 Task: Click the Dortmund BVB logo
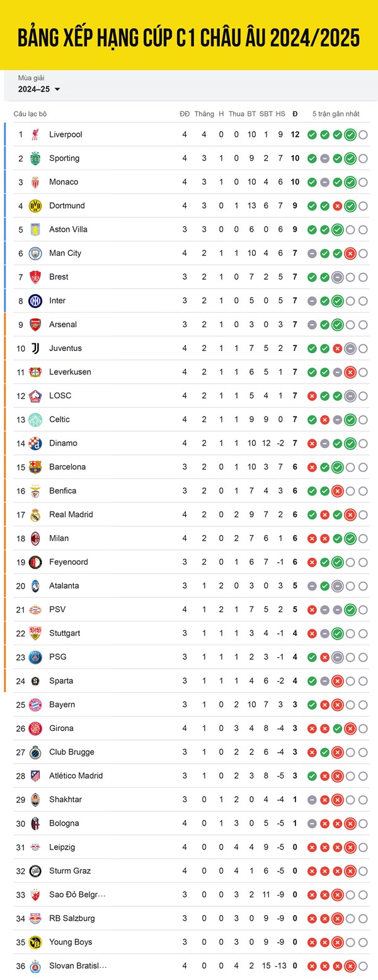coord(35,205)
